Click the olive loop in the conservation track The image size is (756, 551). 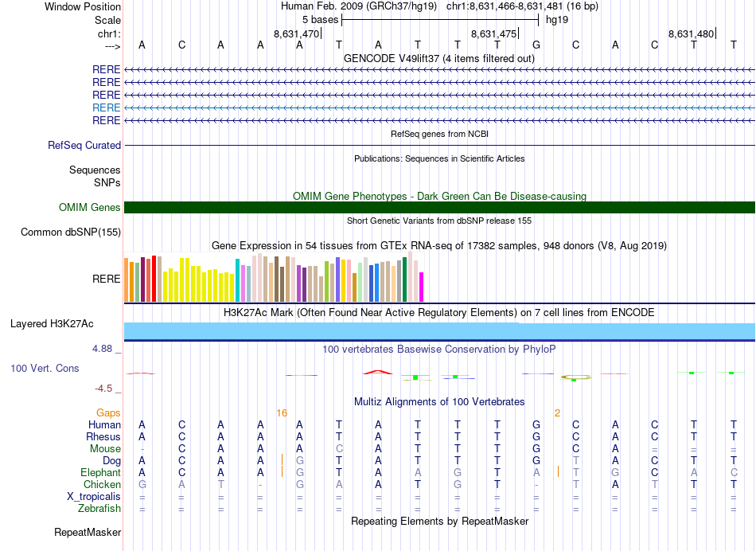click(x=575, y=377)
